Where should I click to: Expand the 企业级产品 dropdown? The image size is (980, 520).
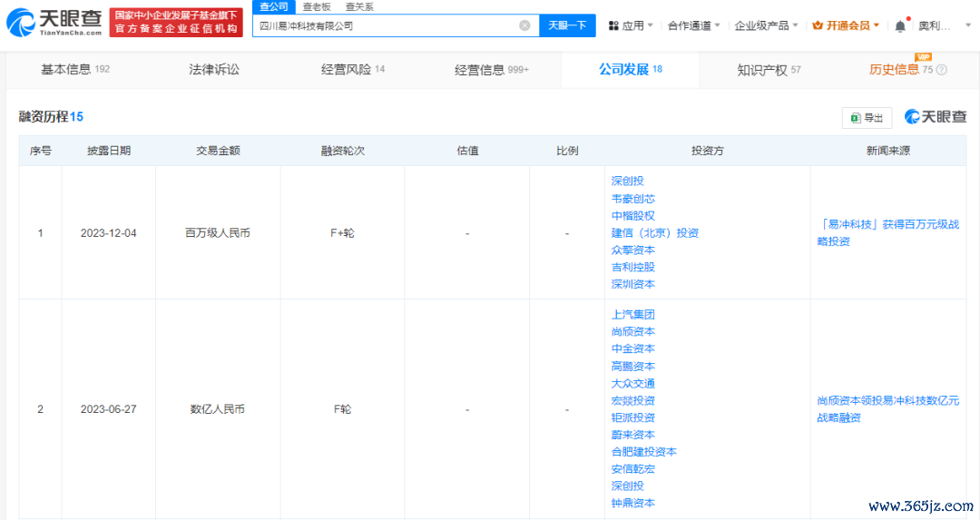tap(766, 25)
